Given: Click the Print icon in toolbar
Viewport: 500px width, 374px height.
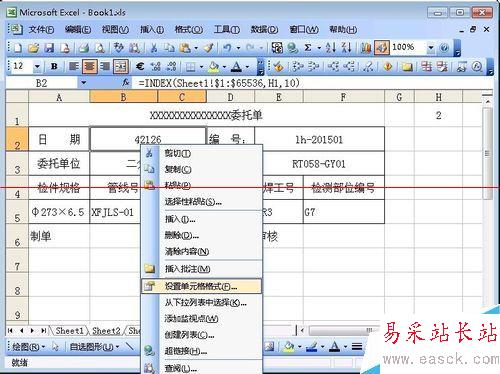Looking at the screenshot, I should [84, 48].
